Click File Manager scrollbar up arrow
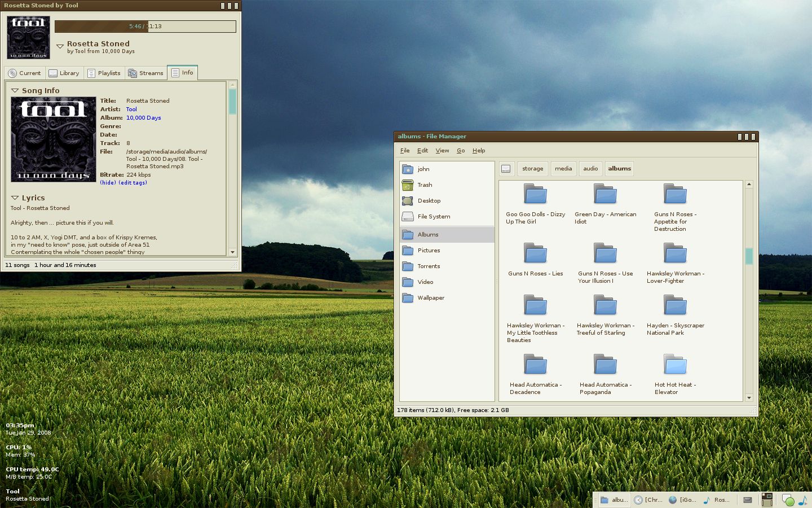Image resolution: width=812 pixels, height=508 pixels. click(x=749, y=184)
